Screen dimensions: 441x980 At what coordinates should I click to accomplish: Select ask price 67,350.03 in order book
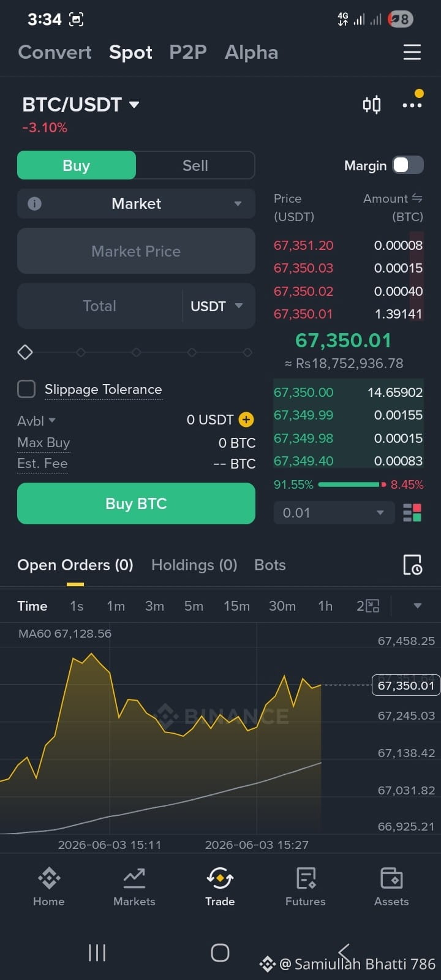point(304,268)
